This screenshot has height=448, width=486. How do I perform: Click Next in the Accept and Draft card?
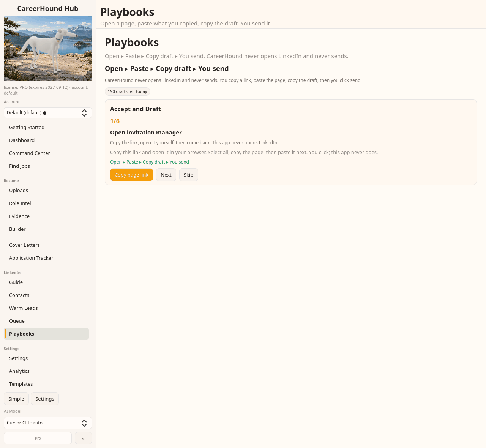166,175
